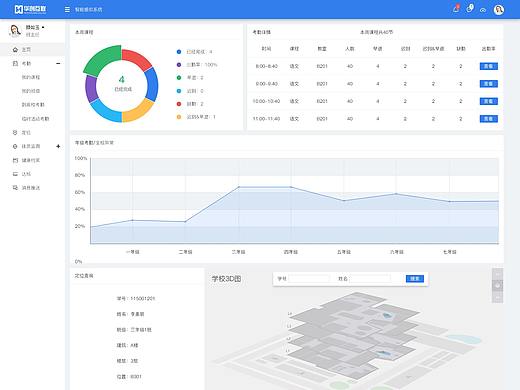Click the bottom map zoom control button

(498, 297)
